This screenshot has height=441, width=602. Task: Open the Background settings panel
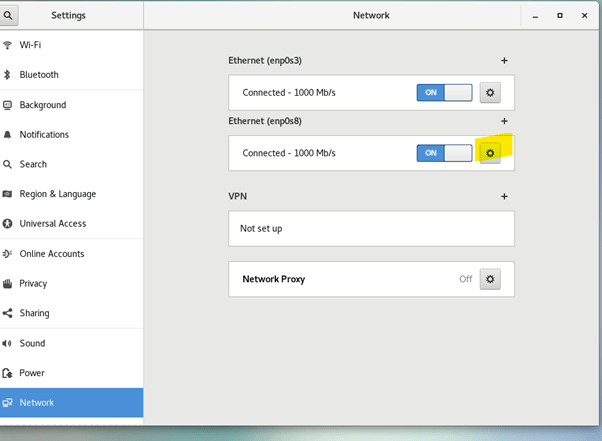click(x=42, y=105)
